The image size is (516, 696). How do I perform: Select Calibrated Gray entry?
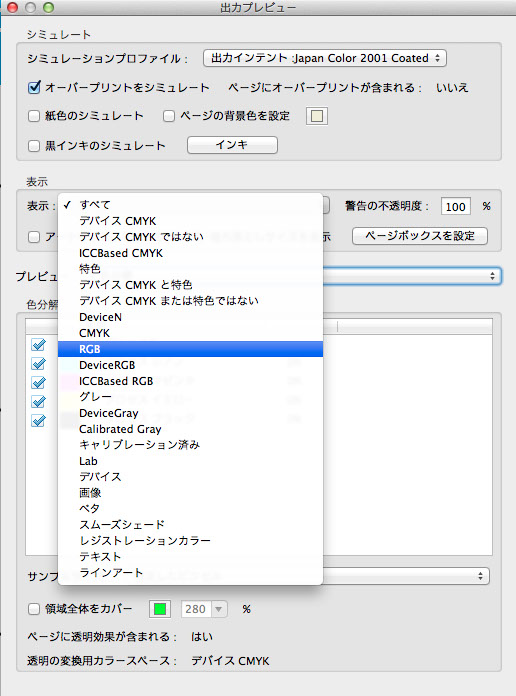click(190, 429)
